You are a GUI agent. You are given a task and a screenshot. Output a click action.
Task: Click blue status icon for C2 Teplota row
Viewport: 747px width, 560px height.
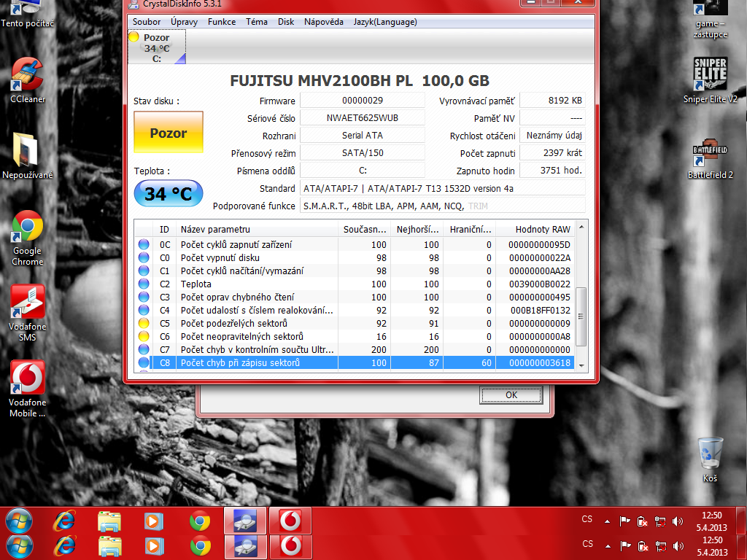[x=144, y=284]
